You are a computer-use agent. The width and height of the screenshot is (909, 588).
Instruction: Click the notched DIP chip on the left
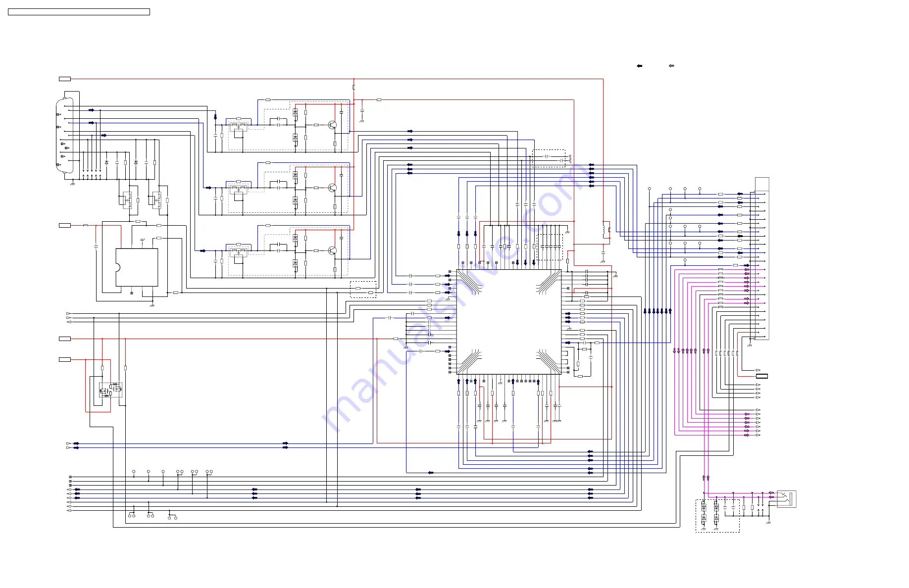click(137, 267)
